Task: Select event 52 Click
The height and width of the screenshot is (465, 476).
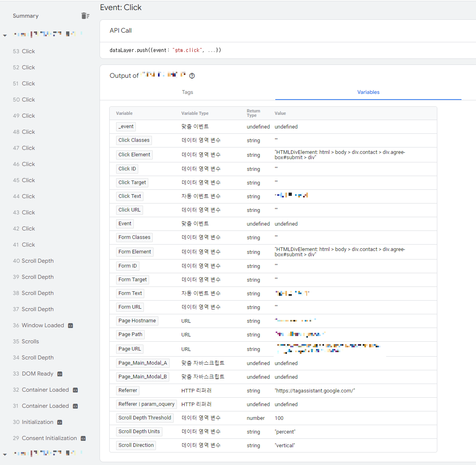Action: point(24,67)
